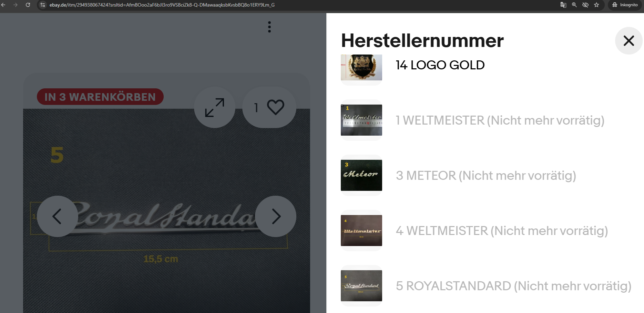This screenshot has height=313, width=644.
Task: Click the Meteor logo thumbnail
Action: pos(361,175)
